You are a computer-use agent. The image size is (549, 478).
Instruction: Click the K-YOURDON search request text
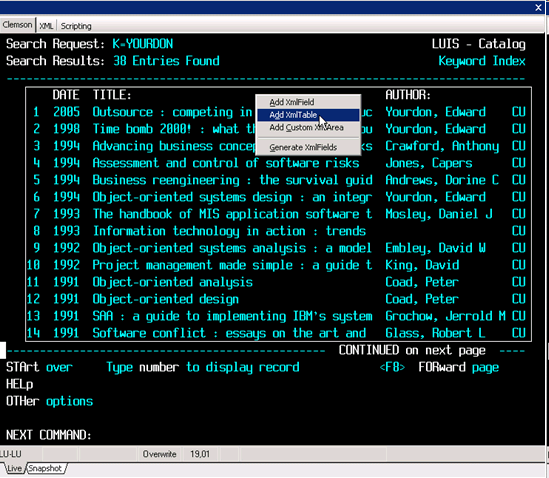(143, 44)
